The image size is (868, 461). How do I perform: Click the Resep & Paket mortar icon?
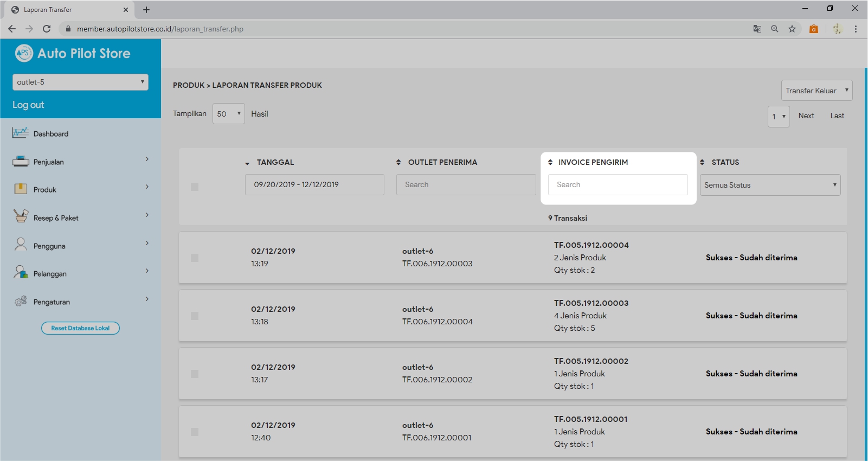21,217
